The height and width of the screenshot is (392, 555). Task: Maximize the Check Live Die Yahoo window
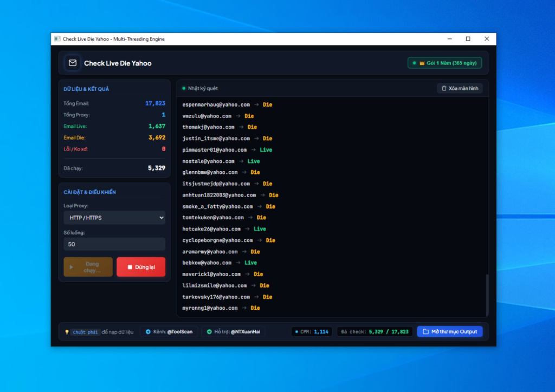468,39
